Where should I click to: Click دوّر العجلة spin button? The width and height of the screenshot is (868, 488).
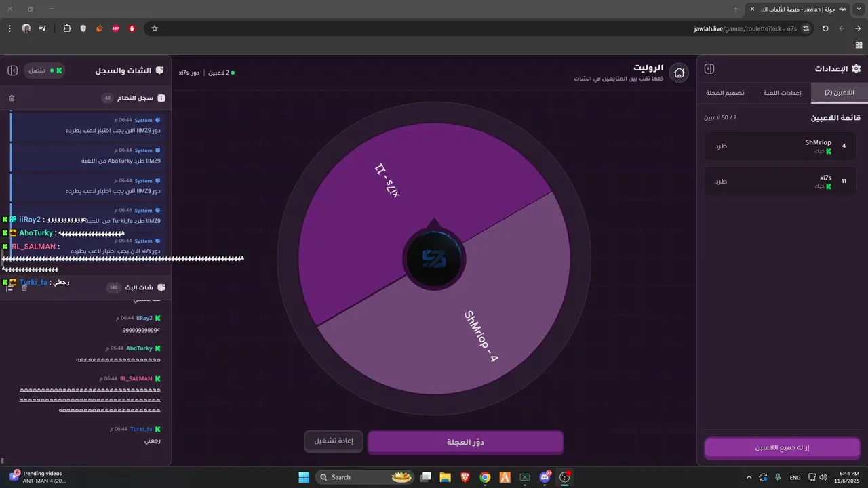pos(465,442)
